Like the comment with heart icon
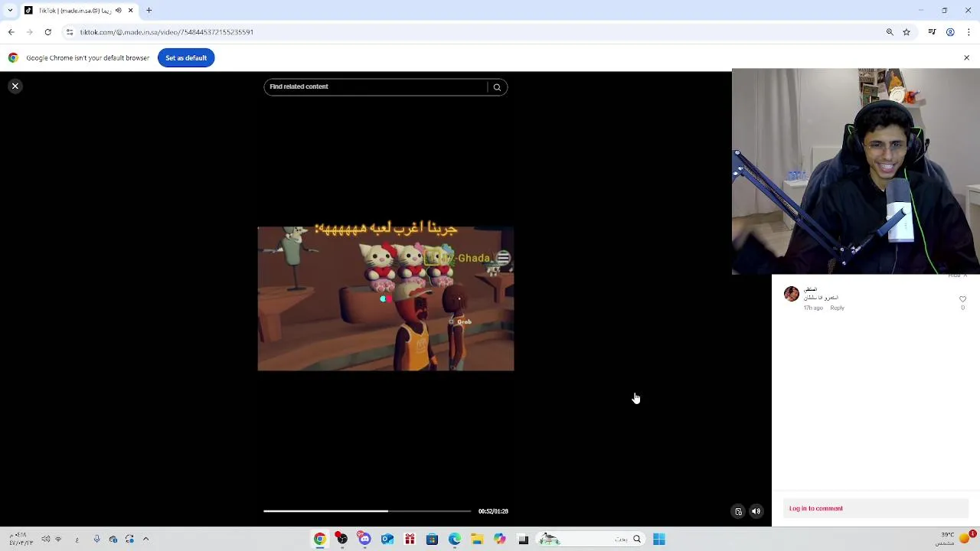The width and height of the screenshot is (980, 551). 962,299
